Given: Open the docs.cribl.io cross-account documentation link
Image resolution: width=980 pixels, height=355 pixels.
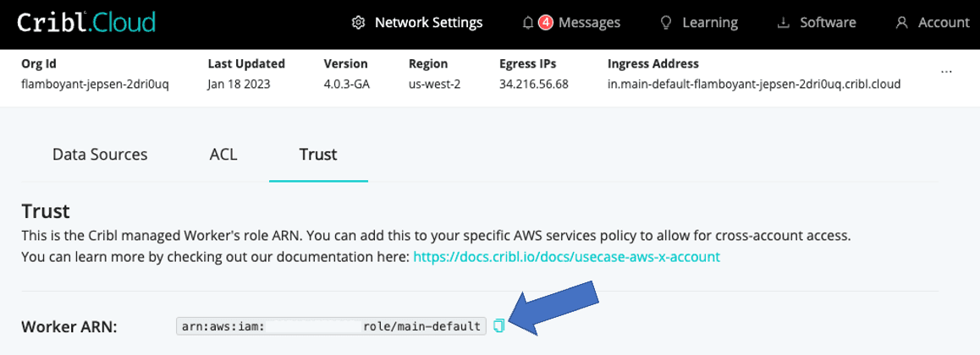Looking at the screenshot, I should click(x=566, y=256).
